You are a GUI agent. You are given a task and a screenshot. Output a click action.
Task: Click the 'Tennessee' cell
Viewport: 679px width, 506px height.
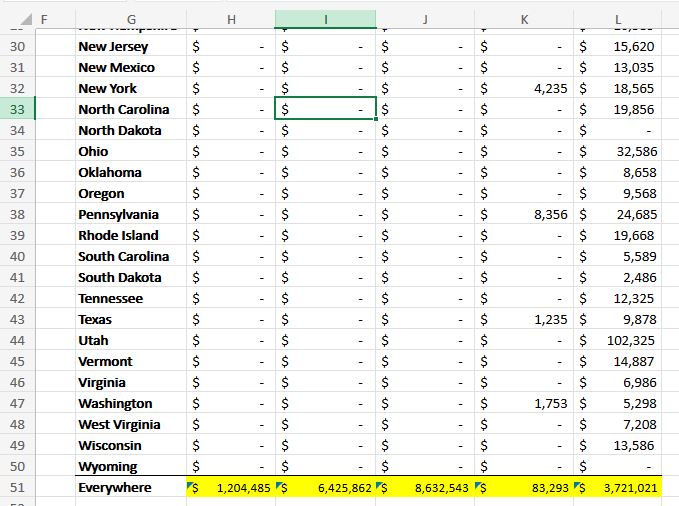131,298
